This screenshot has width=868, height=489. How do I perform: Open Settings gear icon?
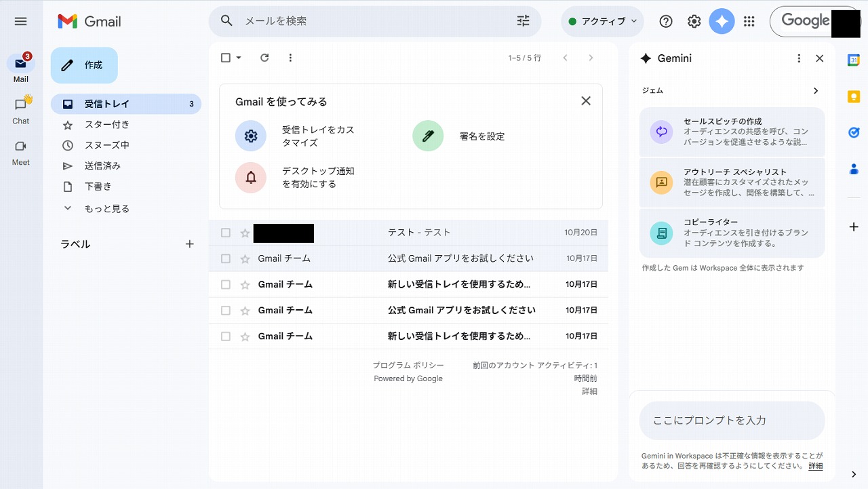(x=694, y=22)
